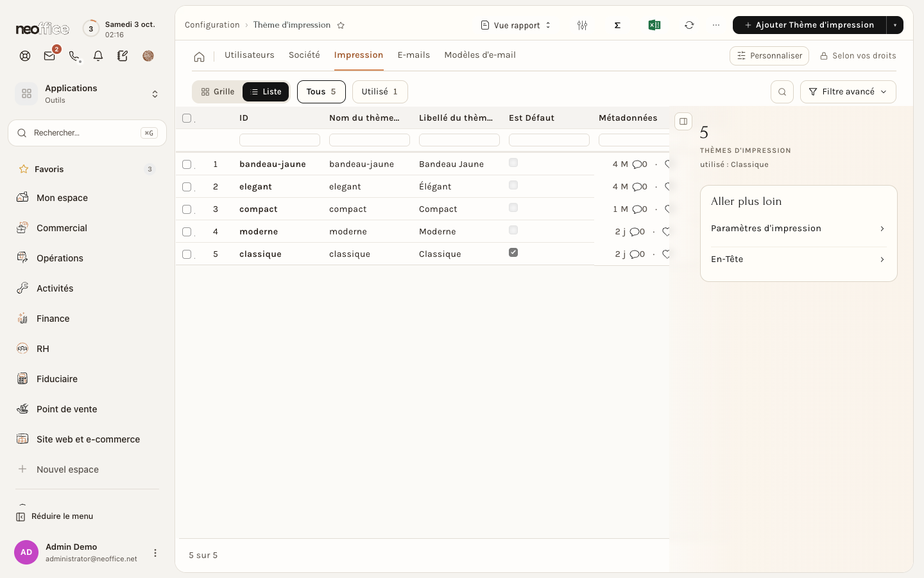Switch to the Société tab
Viewport: 924px width, 578px height.
pos(304,55)
